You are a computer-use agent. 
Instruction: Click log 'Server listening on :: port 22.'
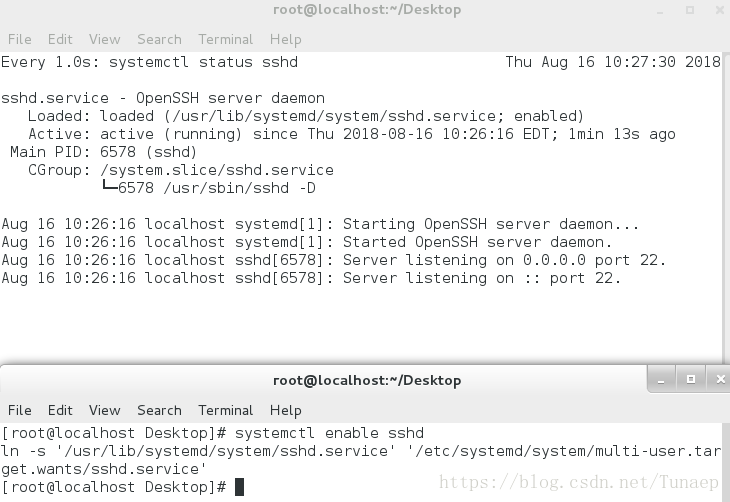tap(311, 278)
